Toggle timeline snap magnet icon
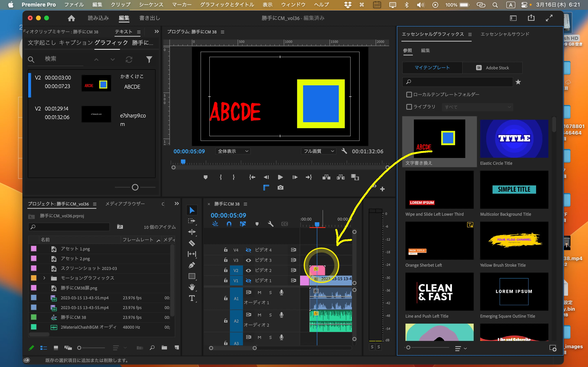 (229, 224)
